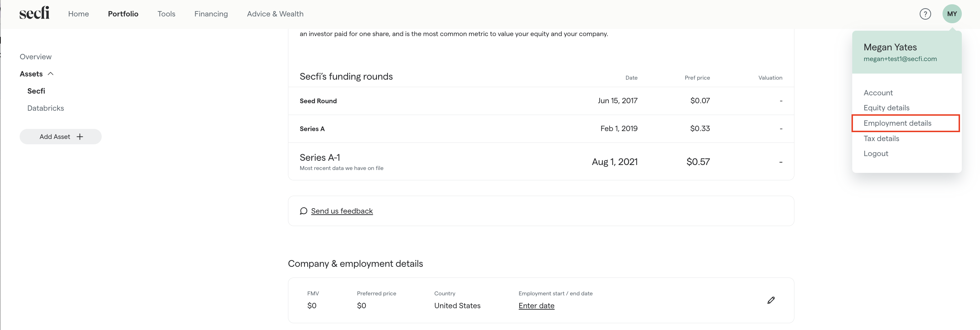The image size is (980, 330).
Task: Click the pencil edit icon
Action: 771,300
